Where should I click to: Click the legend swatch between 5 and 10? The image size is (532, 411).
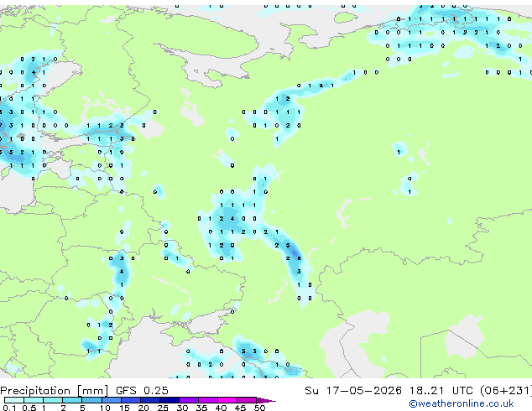pos(91,400)
